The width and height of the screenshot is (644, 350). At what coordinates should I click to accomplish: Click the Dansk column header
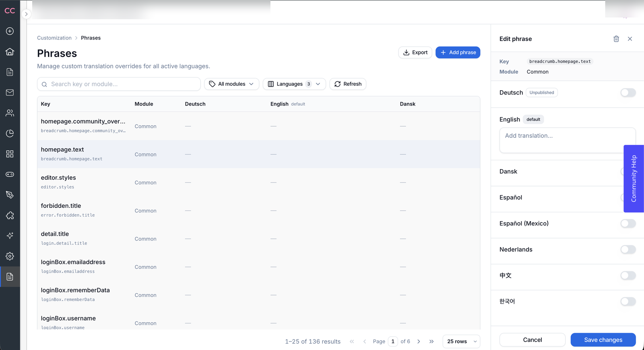408,104
